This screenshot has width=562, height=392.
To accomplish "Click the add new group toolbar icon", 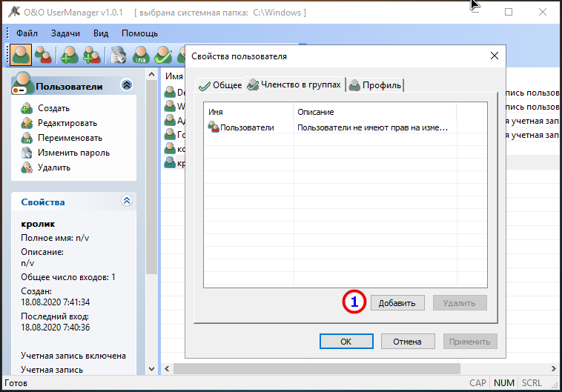I will click(92, 55).
